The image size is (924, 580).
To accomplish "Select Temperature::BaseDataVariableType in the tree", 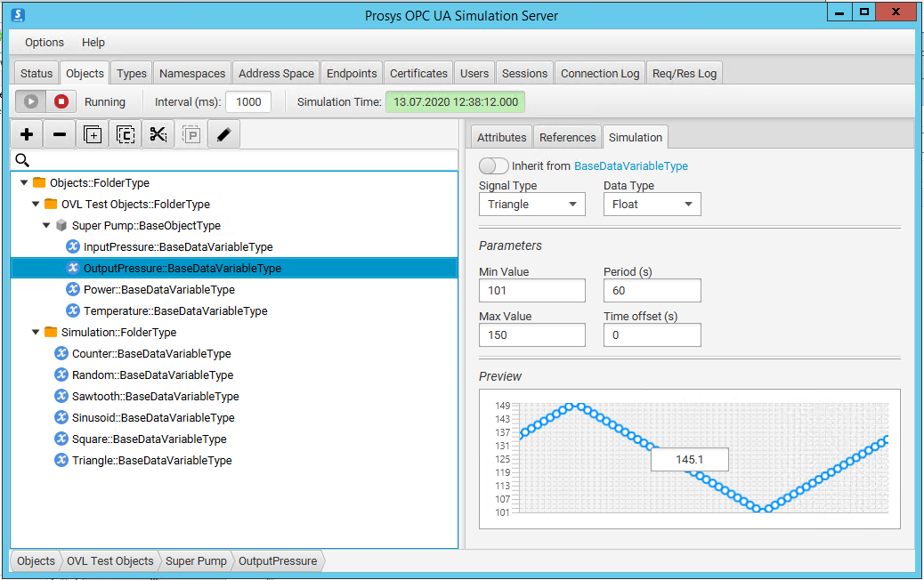I will coord(175,310).
